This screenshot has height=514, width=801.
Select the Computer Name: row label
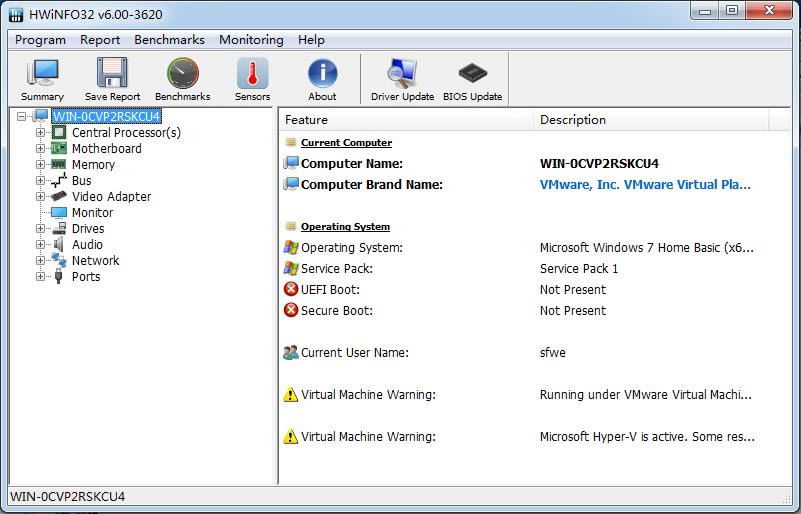[352, 163]
